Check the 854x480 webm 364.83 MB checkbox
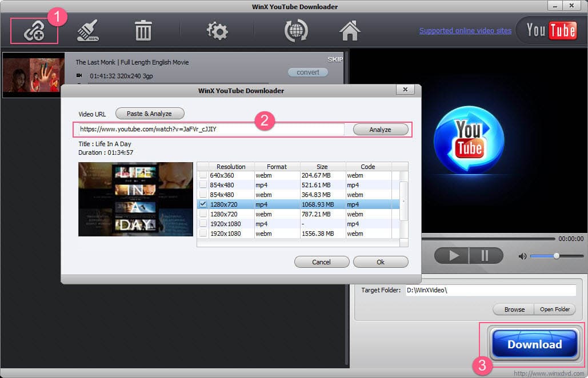 tap(203, 195)
